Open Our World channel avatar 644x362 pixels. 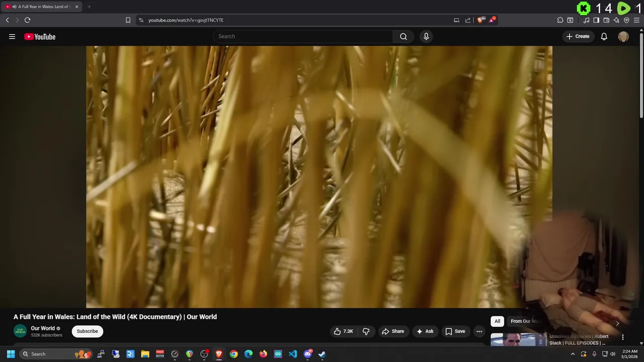(20, 331)
